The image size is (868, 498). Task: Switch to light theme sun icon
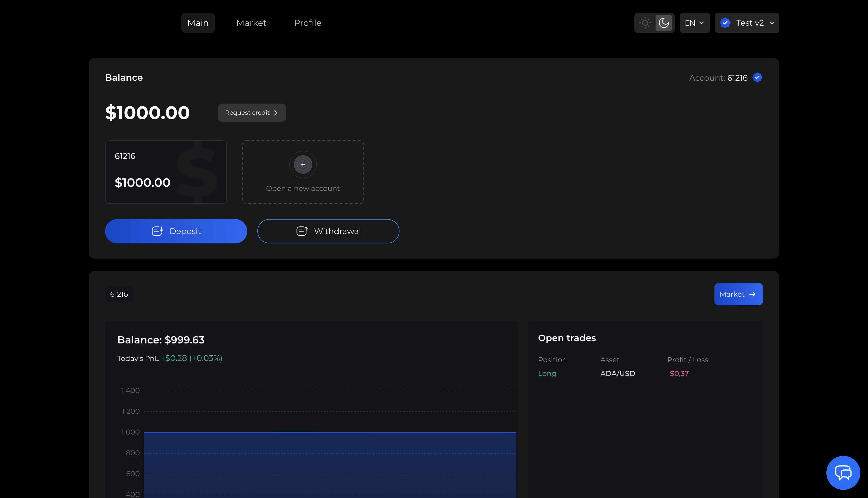[x=645, y=23]
